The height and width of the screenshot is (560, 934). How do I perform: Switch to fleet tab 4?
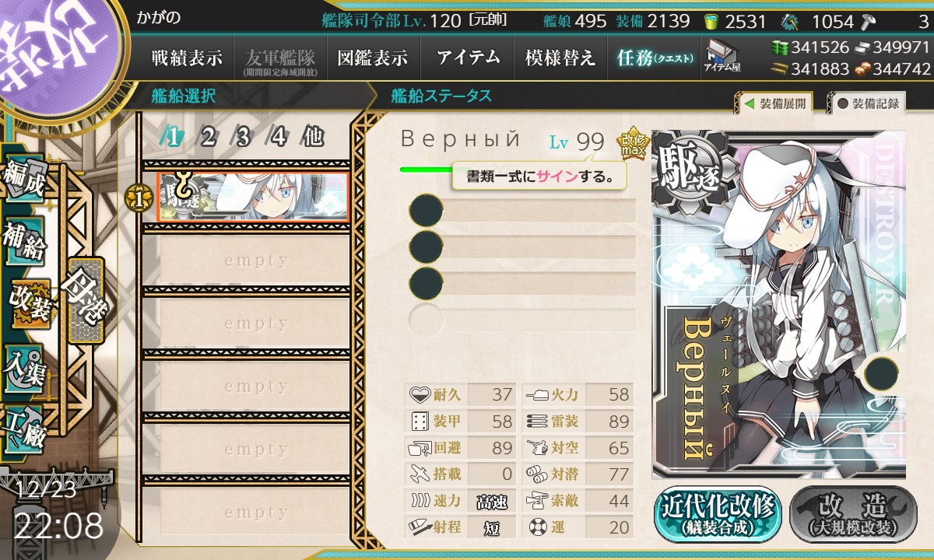[x=278, y=137]
